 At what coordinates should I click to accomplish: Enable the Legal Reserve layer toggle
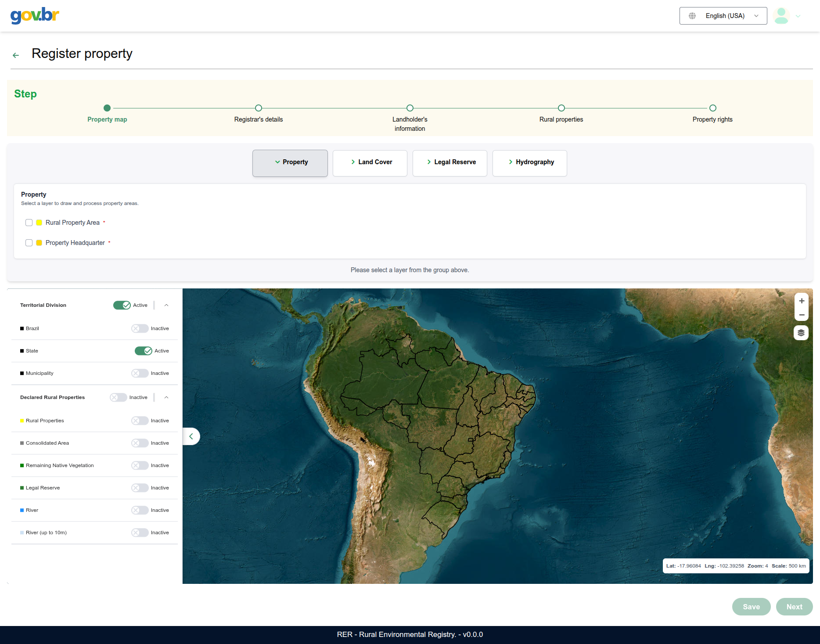point(140,488)
